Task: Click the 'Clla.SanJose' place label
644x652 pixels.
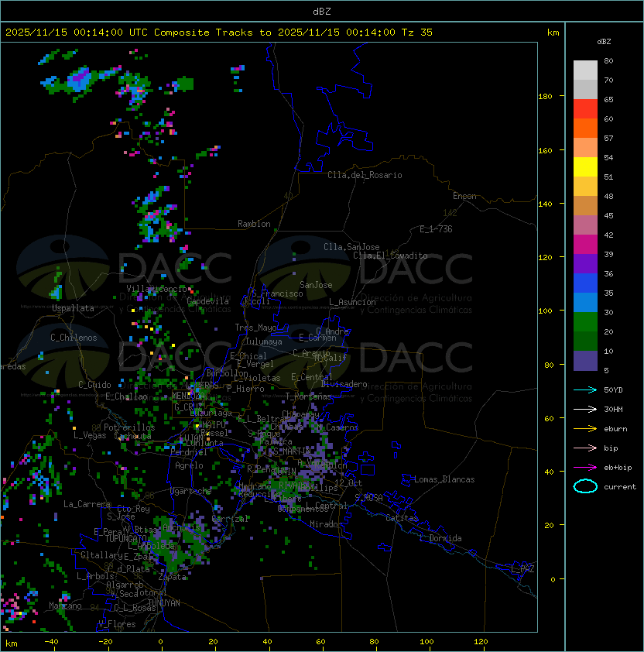Action: pyautogui.click(x=351, y=247)
